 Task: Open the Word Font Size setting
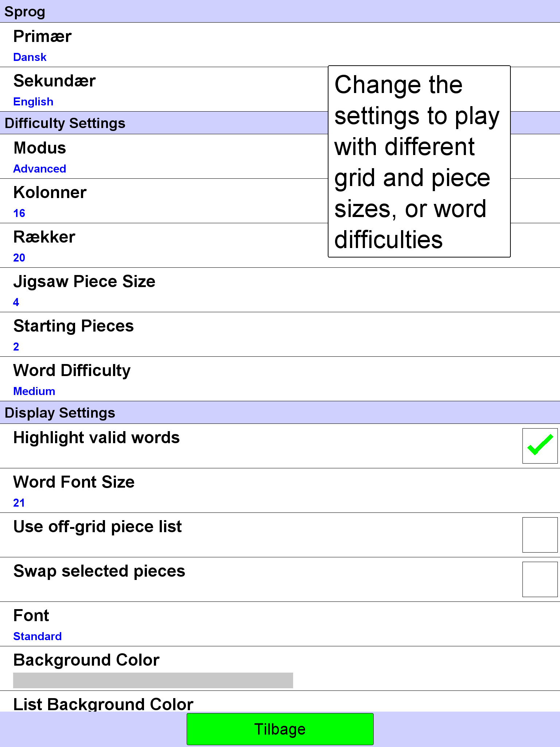click(x=280, y=491)
